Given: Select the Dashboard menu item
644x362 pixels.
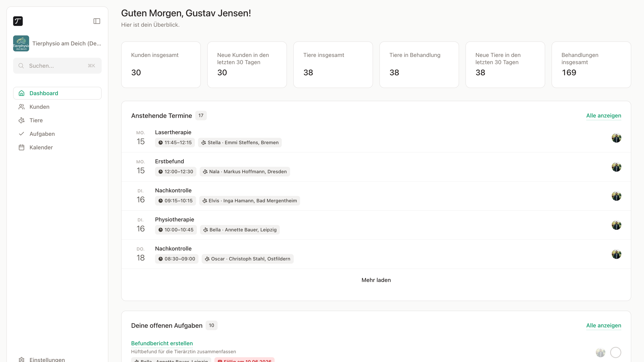Looking at the screenshot, I should pos(57,93).
